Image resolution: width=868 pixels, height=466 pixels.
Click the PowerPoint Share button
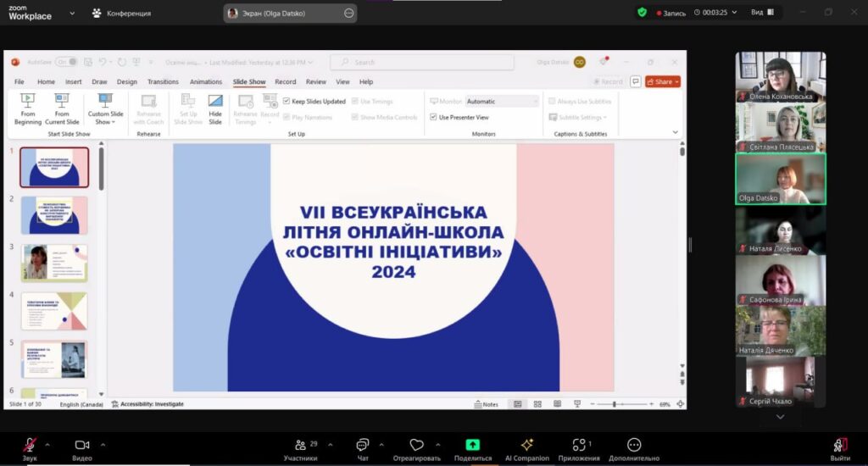[663, 81]
